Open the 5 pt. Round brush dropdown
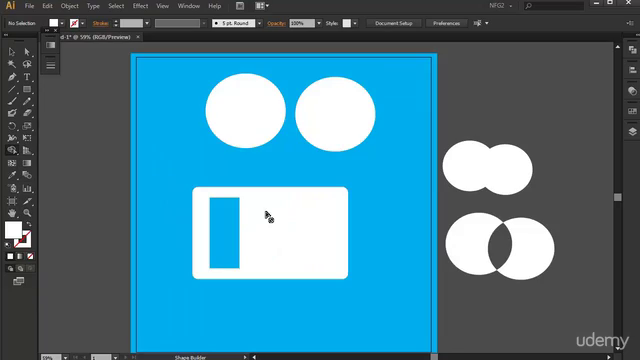This screenshot has height=360, width=640. tap(259, 23)
